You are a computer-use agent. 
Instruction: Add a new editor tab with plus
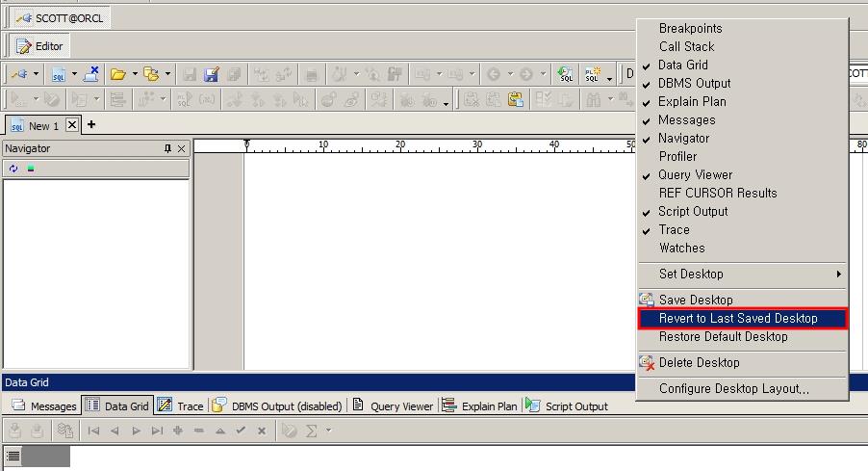[x=91, y=125]
